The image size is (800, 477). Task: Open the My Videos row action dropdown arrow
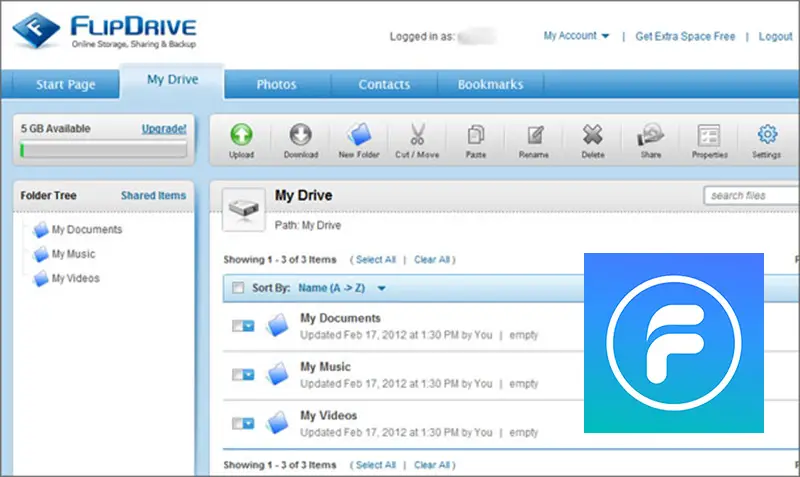pos(248,423)
